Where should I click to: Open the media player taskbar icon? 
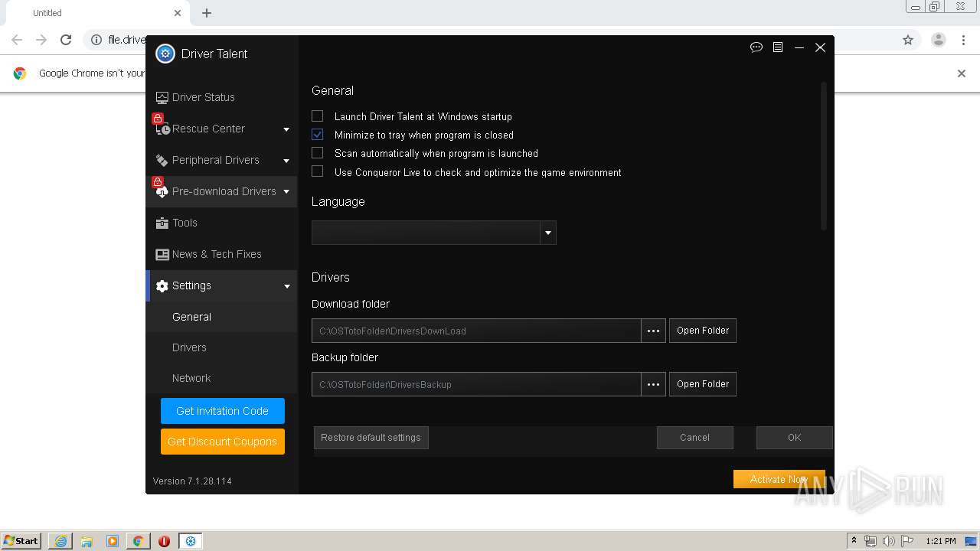point(113,541)
